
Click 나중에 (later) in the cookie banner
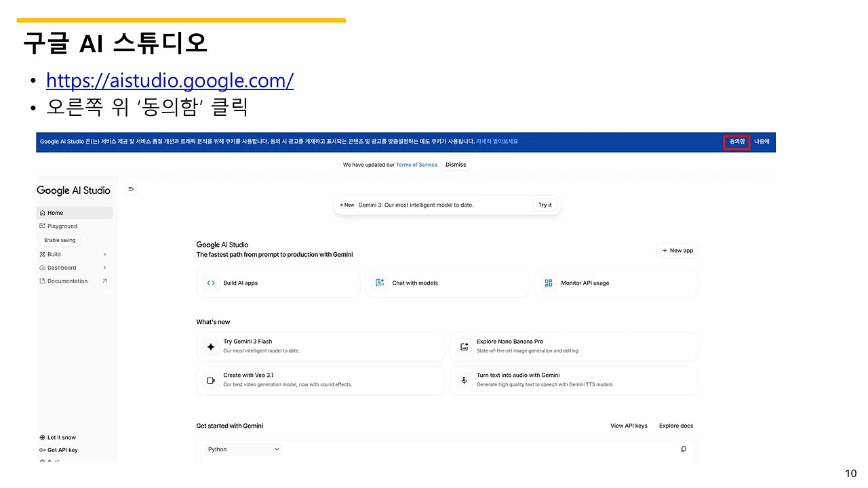[x=762, y=142]
